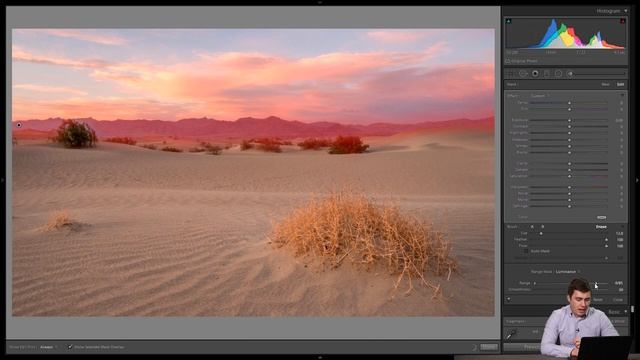Click the Highlights slider handle

point(569,133)
